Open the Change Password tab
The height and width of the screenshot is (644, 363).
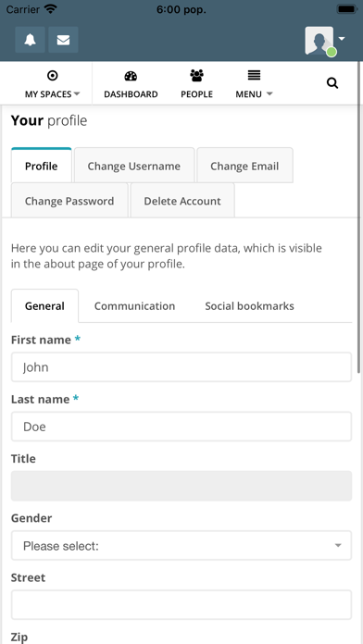click(x=69, y=201)
